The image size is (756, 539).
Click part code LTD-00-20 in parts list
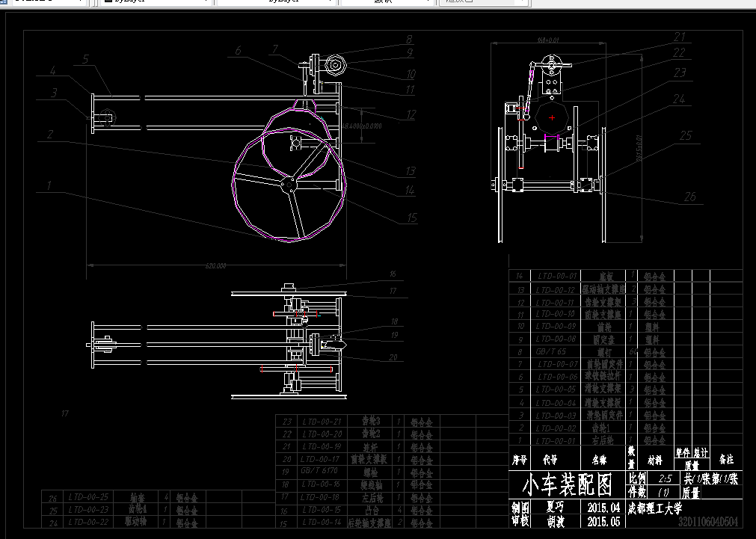tap(322, 434)
